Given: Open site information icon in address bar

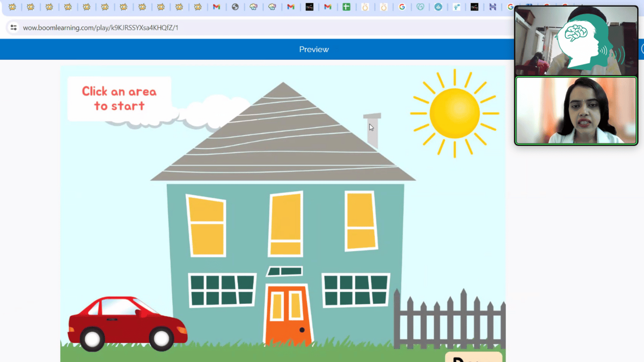Looking at the screenshot, I should 13,28.
